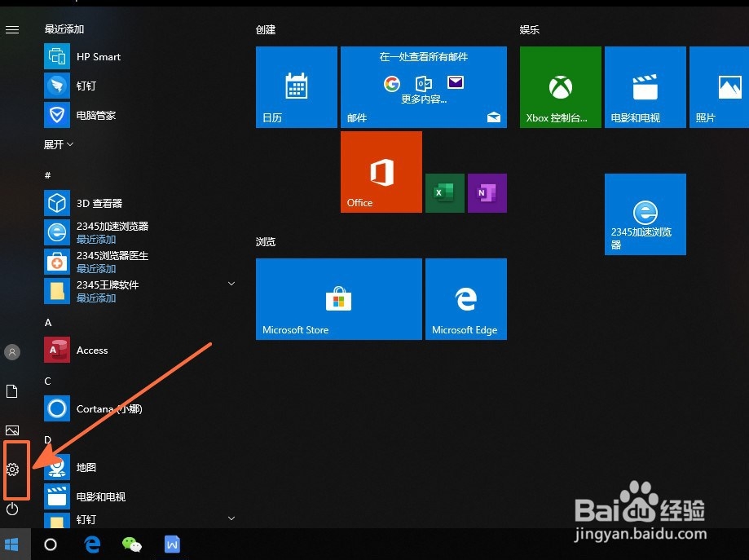Expand the bottom 钉钉 folder chevron
749x560 pixels.
pos(231,518)
